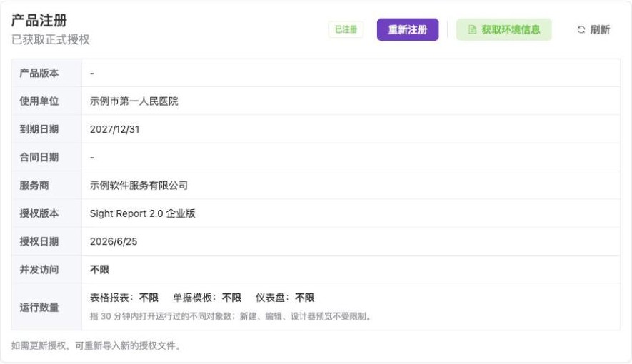Select the authorization date 2026/6/25
Image resolution: width=632 pixels, height=364 pixels.
pyautogui.click(x=114, y=241)
